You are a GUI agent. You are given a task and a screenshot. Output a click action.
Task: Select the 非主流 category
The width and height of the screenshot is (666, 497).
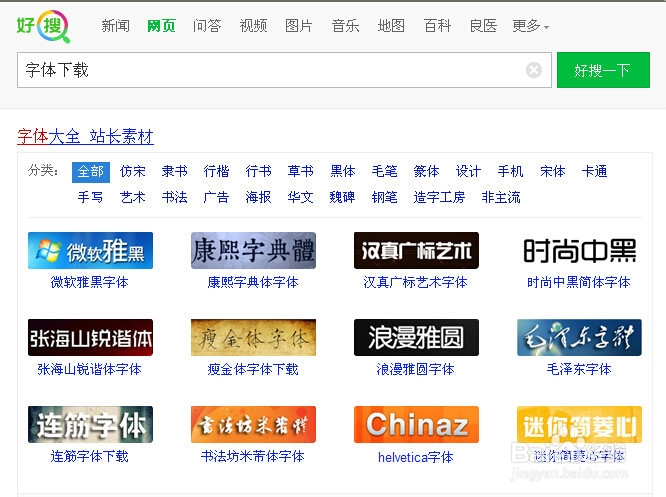(501, 198)
